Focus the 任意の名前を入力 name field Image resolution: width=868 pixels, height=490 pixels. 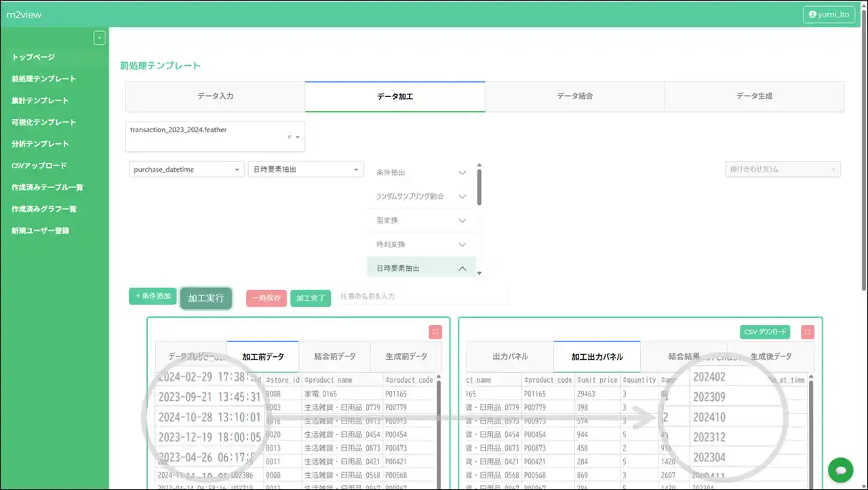click(420, 297)
